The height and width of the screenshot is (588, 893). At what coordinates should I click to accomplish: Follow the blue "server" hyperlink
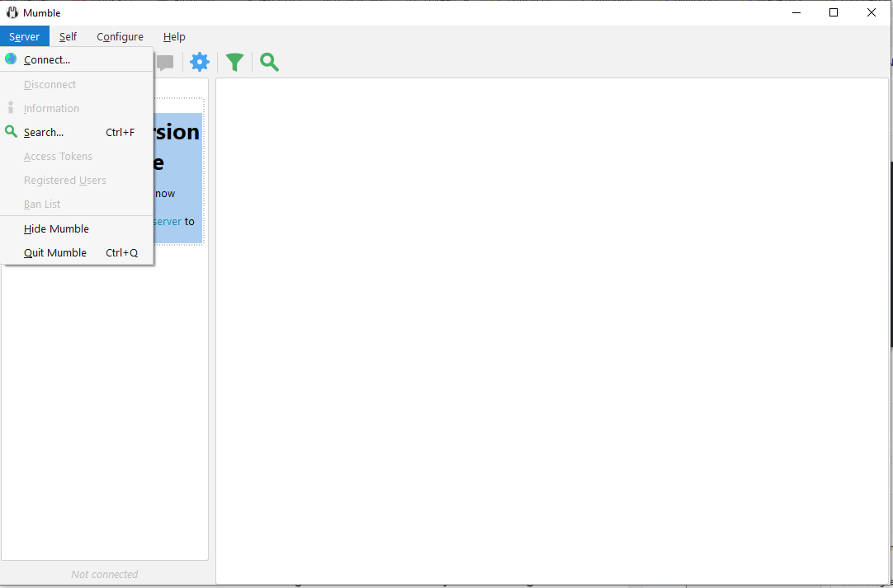click(x=168, y=221)
